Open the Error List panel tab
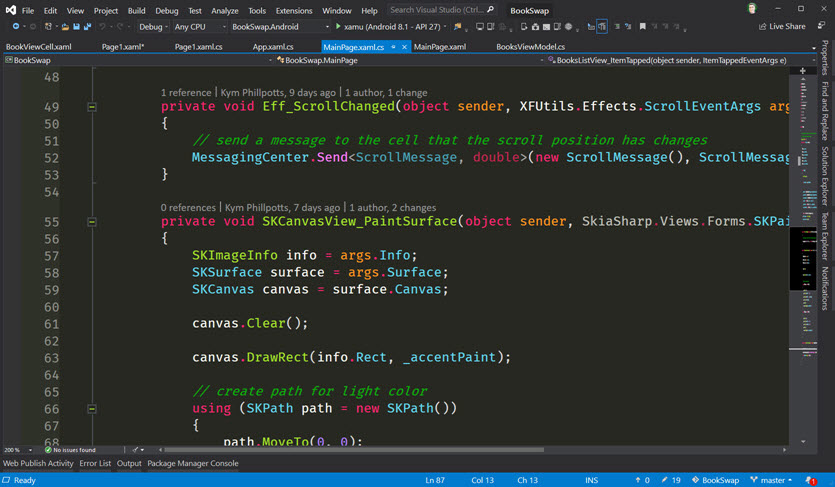This screenshot has height=487, width=835. point(95,464)
